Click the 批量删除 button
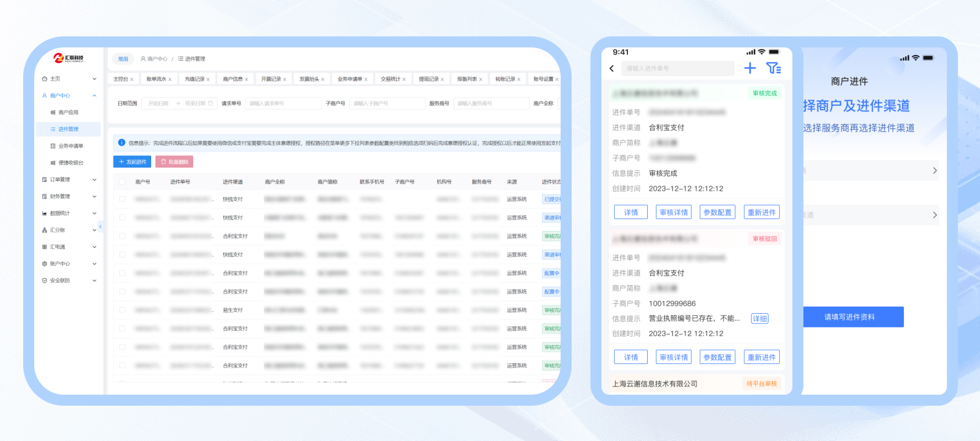 [174, 162]
